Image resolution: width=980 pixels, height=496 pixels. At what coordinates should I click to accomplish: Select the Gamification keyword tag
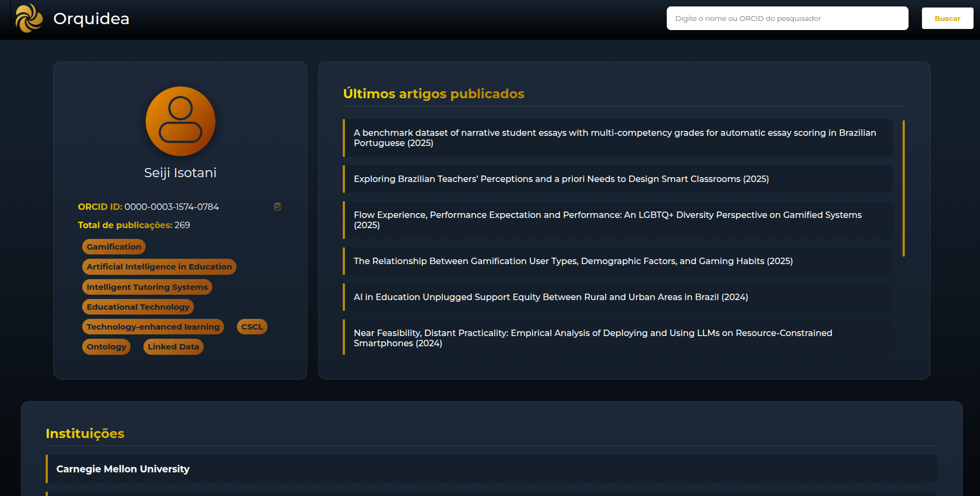114,247
